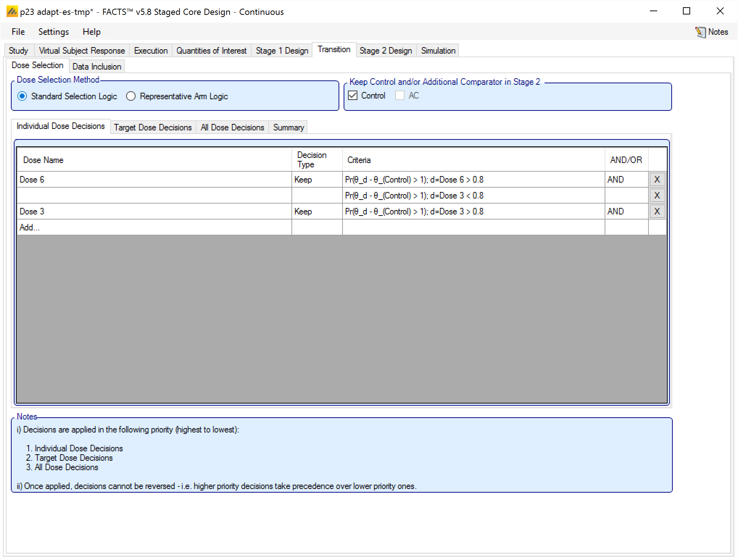Viewport: 738px width, 560px height.
Task: Open the Summary decisions tab
Action: pyautogui.click(x=288, y=127)
